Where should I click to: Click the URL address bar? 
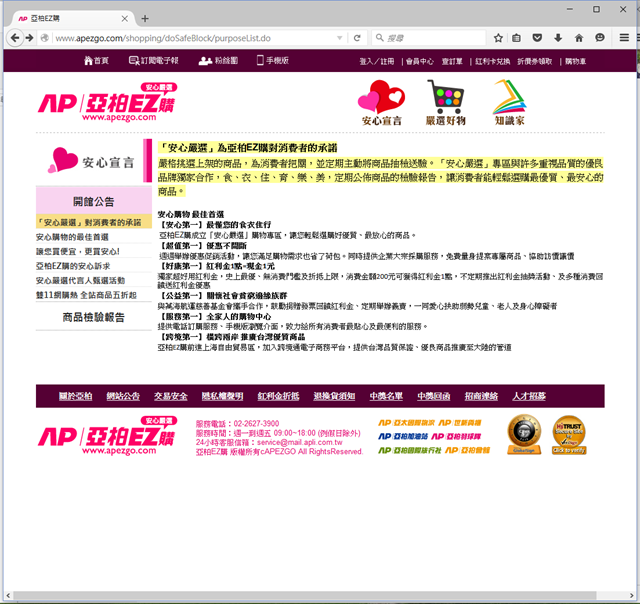click(x=194, y=38)
